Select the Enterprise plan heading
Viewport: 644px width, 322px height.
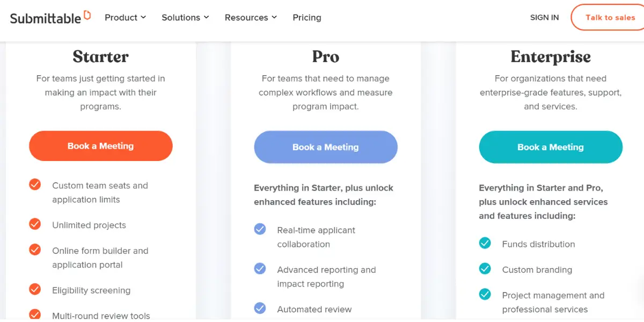551,56
